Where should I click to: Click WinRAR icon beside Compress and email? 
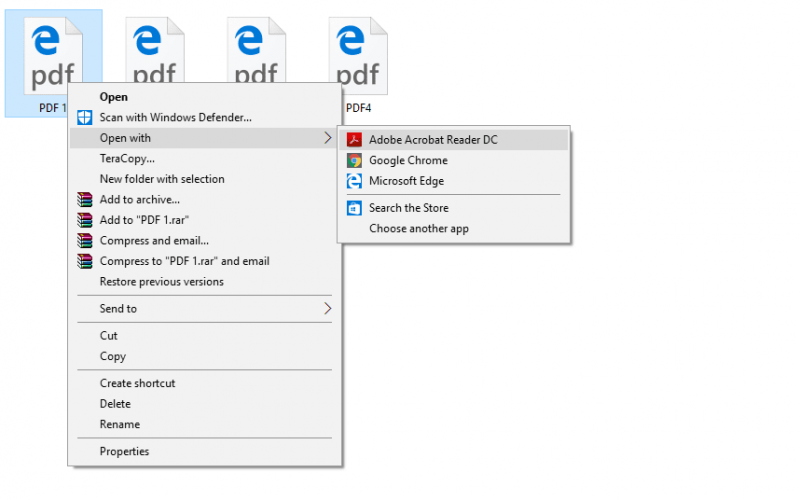[85, 240]
